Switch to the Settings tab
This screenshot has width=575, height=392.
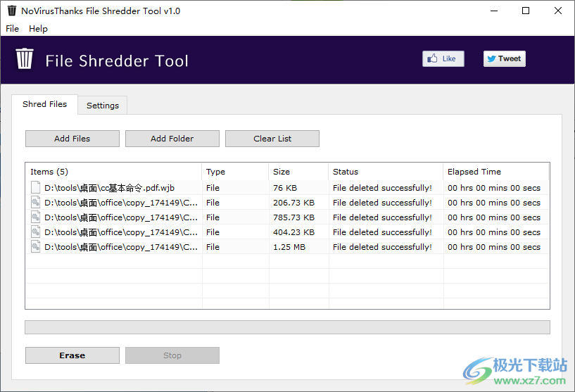click(x=103, y=106)
